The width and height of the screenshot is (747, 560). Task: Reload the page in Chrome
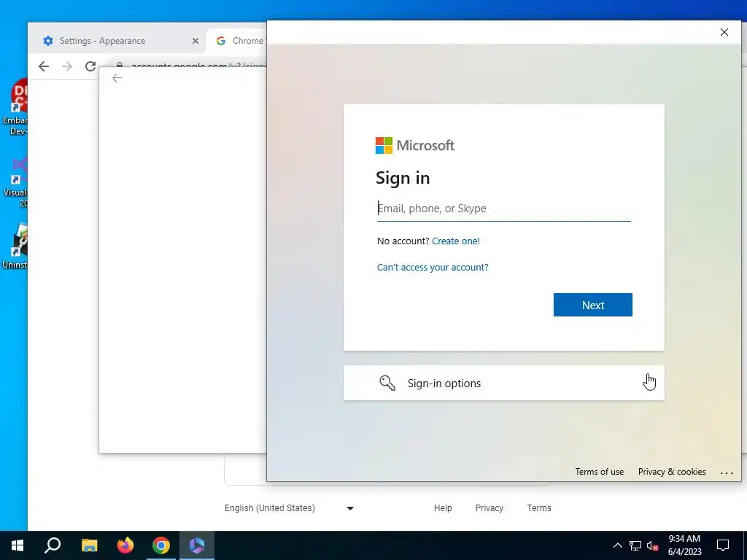(90, 66)
